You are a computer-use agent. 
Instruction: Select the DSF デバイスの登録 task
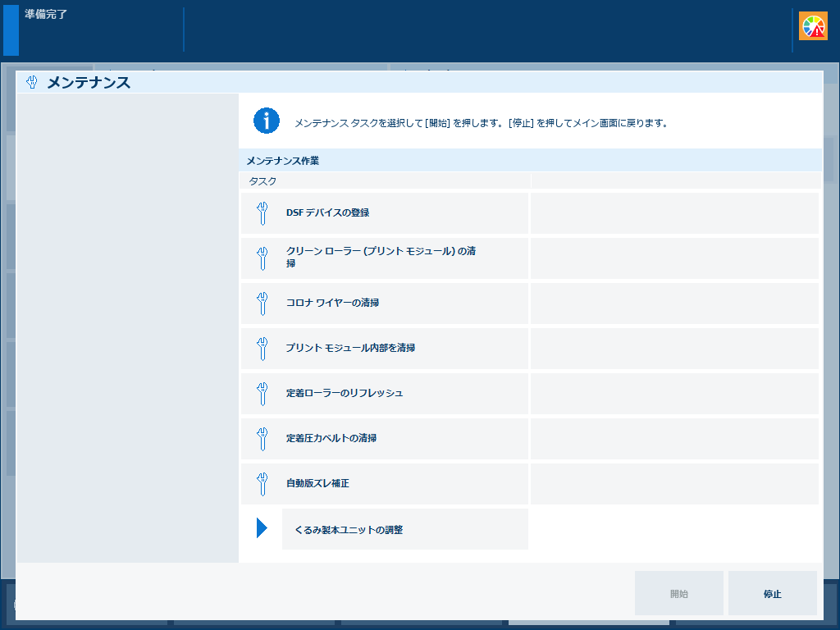tap(385, 212)
